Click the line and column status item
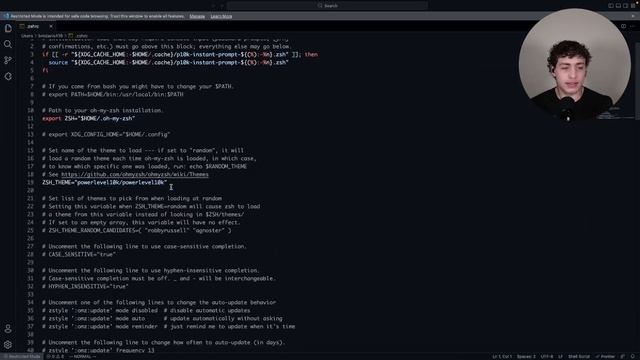 click(x=502, y=357)
